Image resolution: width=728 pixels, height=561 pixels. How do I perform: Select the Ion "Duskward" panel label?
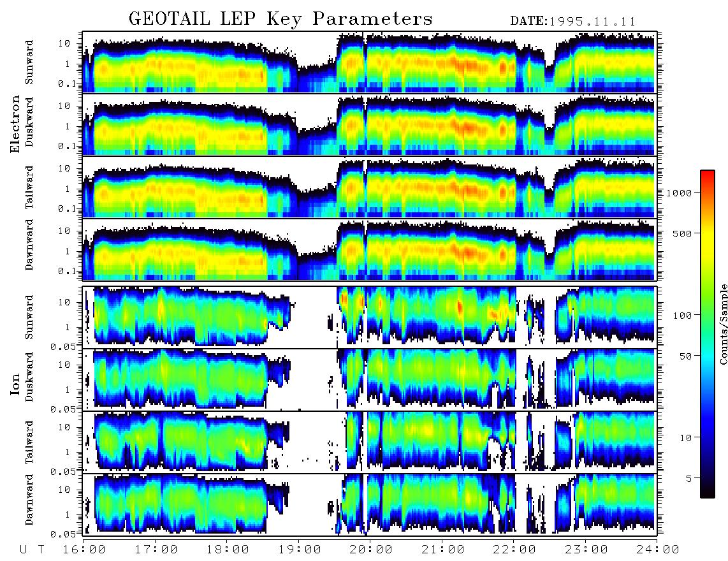click(29, 377)
